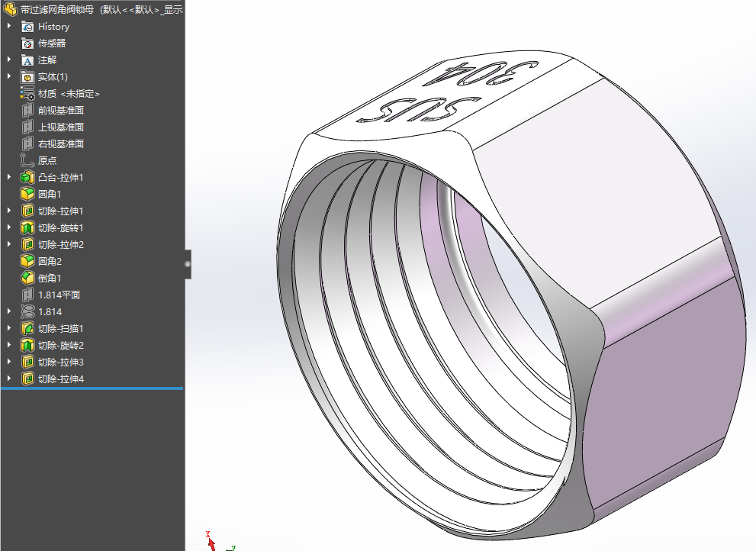Select the 注解 tree item
Screen dimensions: 756x551
tap(47, 60)
